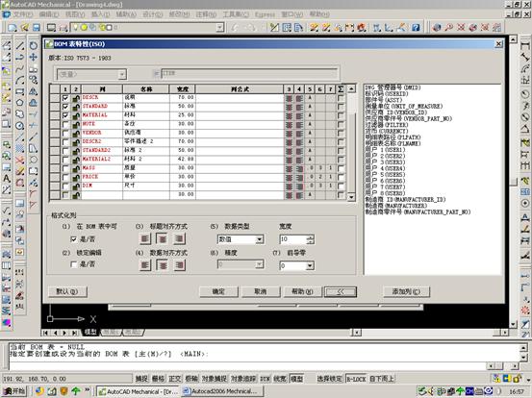Set data alignment to left in format section
The height and width of the screenshot is (398, 532).
pos(145,265)
